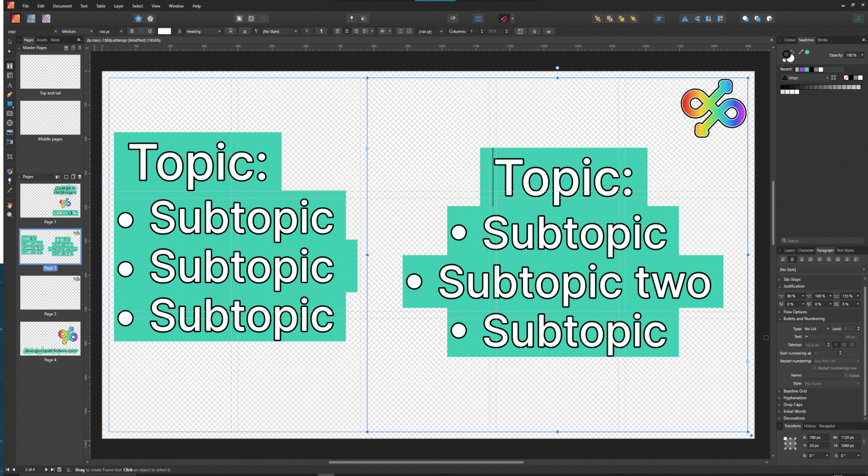Image resolution: width=868 pixels, height=476 pixels.
Task: Open the Type dropdown in Bullets and Numbering
Action: click(816, 328)
